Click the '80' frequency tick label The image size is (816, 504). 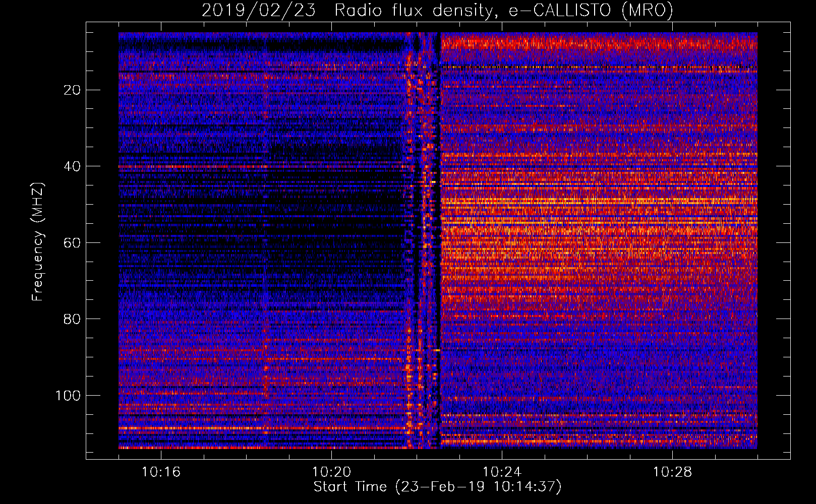pos(73,319)
